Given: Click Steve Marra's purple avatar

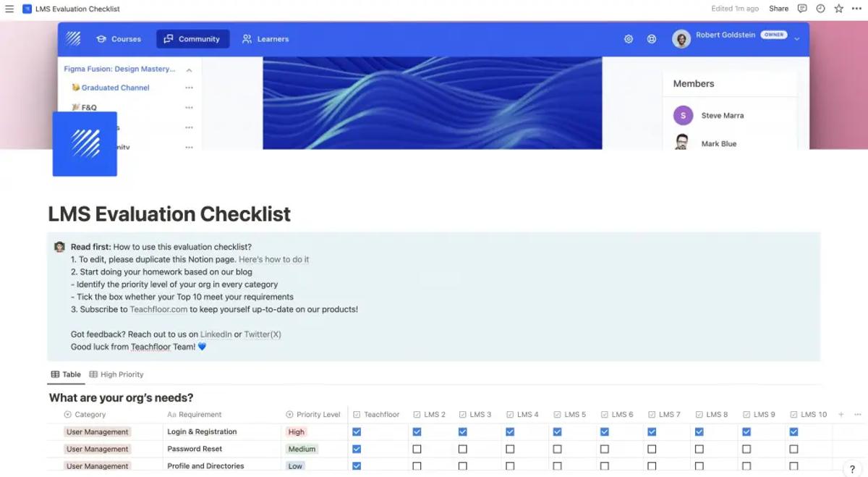Looking at the screenshot, I should coord(683,115).
